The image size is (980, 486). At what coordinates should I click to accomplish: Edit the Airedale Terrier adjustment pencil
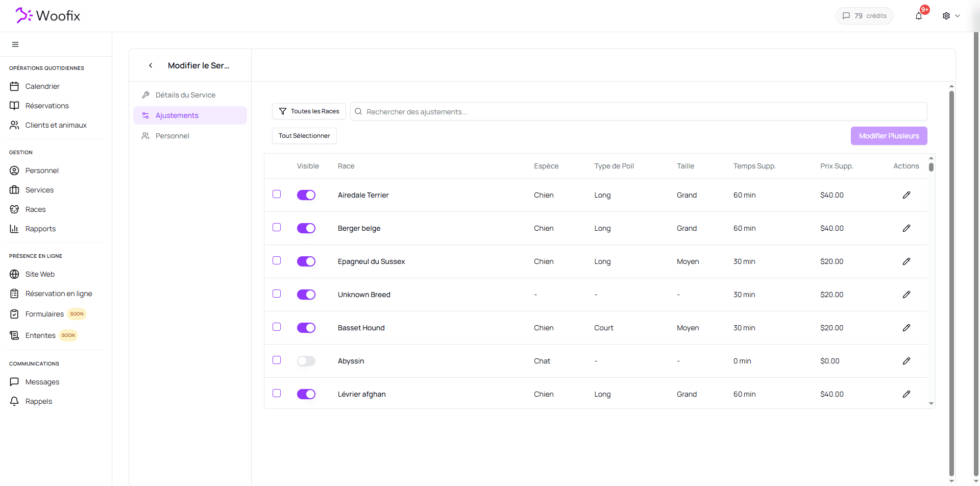(906, 195)
